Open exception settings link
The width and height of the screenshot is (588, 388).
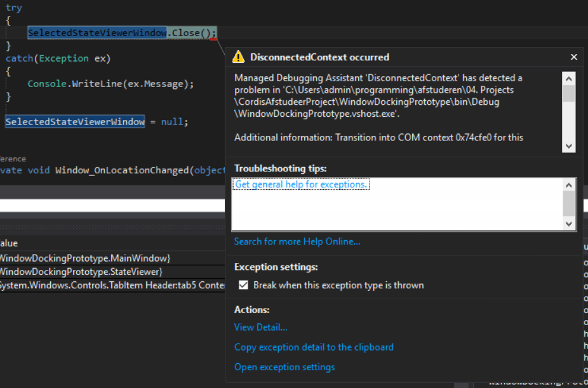(284, 367)
